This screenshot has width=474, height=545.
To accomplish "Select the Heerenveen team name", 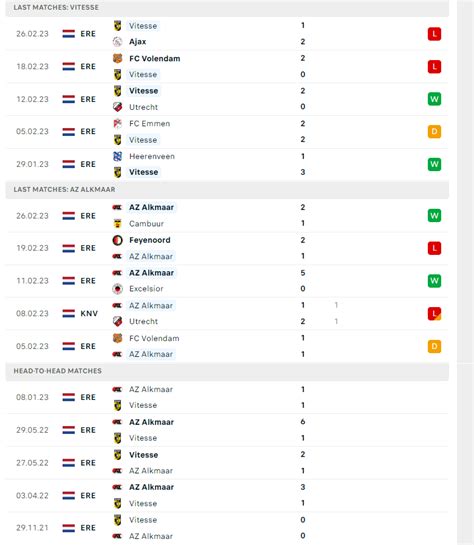I will tap(152, 156).
